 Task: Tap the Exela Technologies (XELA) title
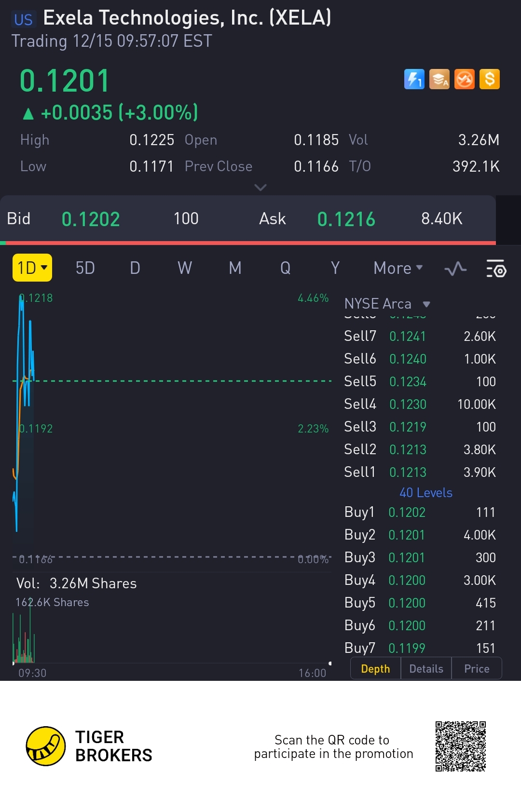pyautogui.click(x=187, y=18)
